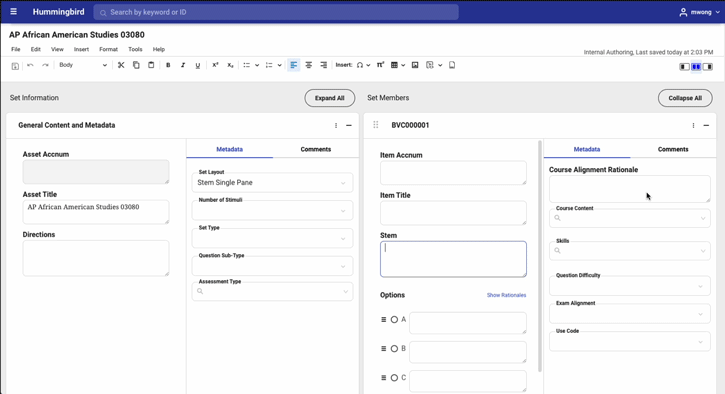Cut the selection with the scissors icon
The width and height of the screenshot is (725, 394).
[121, 65]
